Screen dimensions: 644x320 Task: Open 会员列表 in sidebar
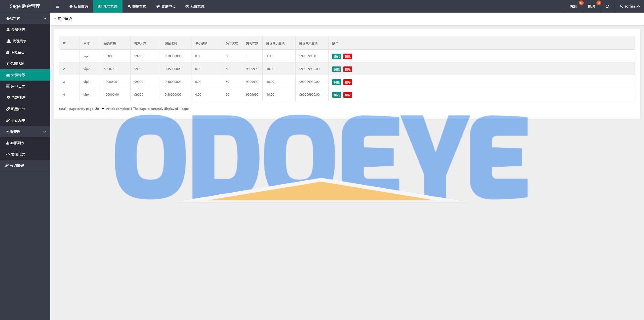tap(25, 30)
